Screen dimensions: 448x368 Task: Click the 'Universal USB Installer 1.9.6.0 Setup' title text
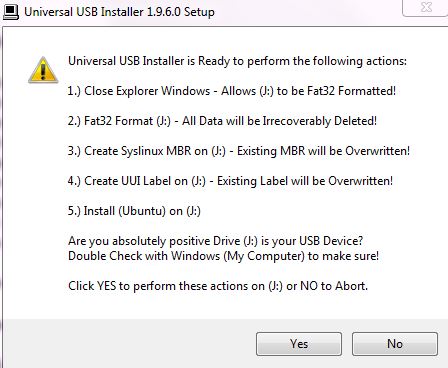pyautogui.click(x=119, y=12)
